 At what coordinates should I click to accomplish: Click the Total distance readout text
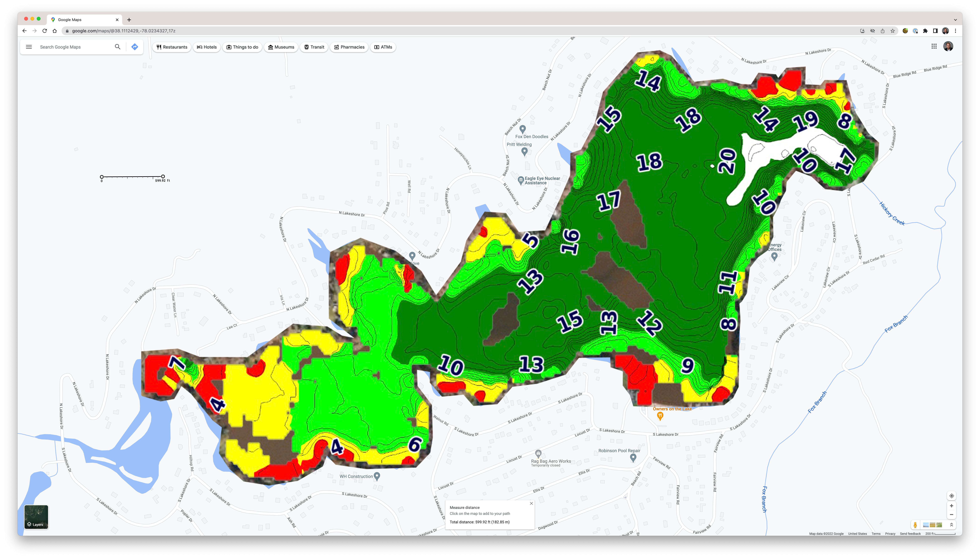[x=479, y=522]
